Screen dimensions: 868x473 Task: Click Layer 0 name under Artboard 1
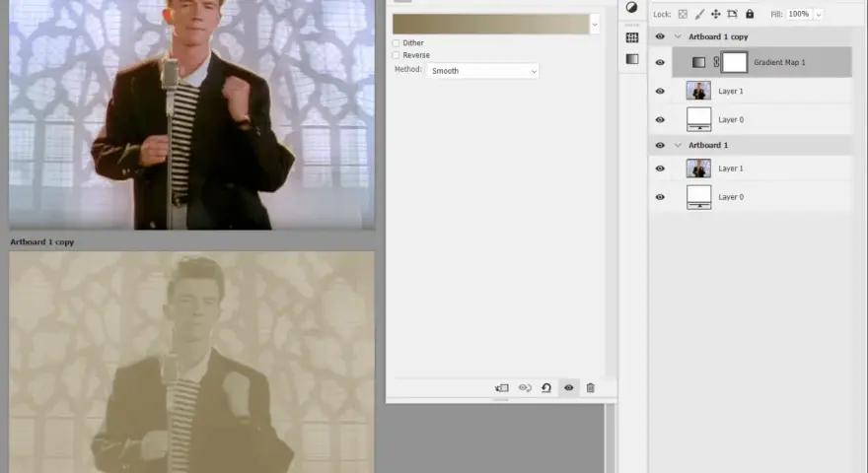pos(731,197)
